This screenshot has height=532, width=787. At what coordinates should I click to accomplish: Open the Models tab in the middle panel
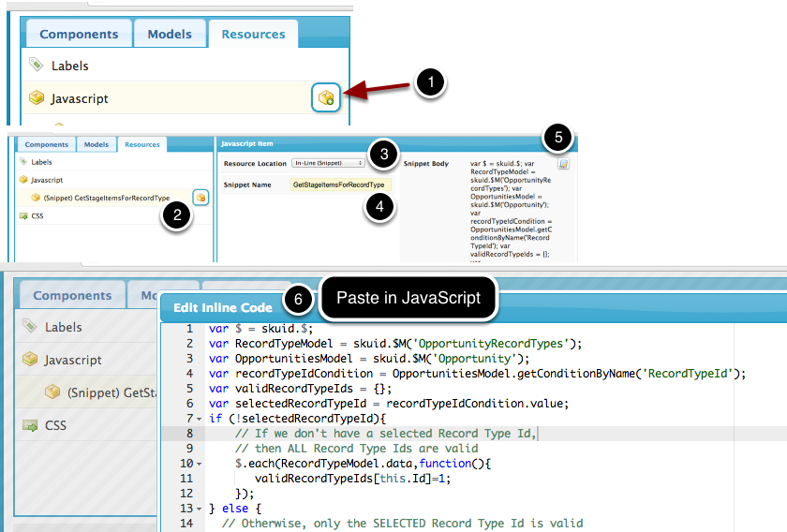97,145
